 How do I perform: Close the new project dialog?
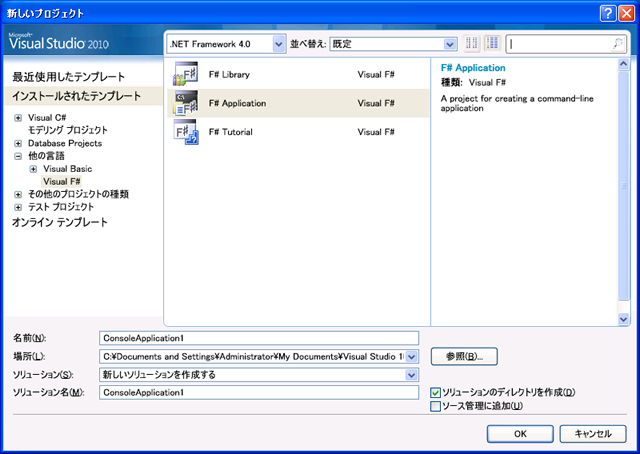point(627,13)
